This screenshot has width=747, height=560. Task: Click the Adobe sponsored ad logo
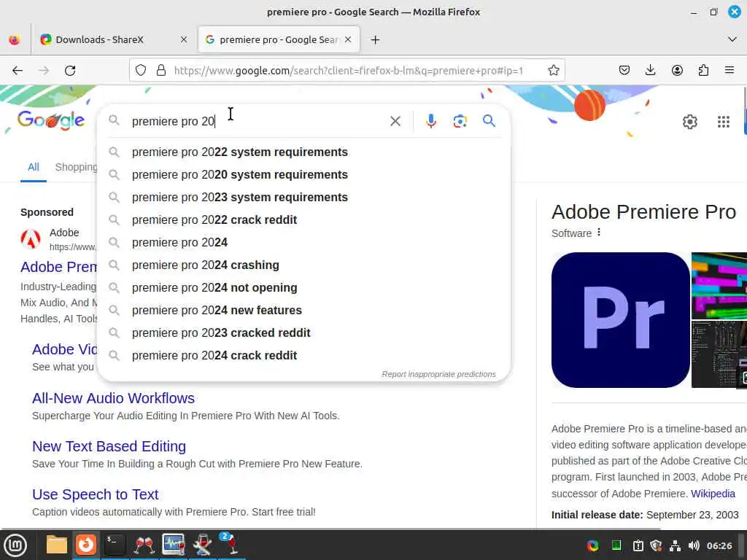[x=31, y=238]
